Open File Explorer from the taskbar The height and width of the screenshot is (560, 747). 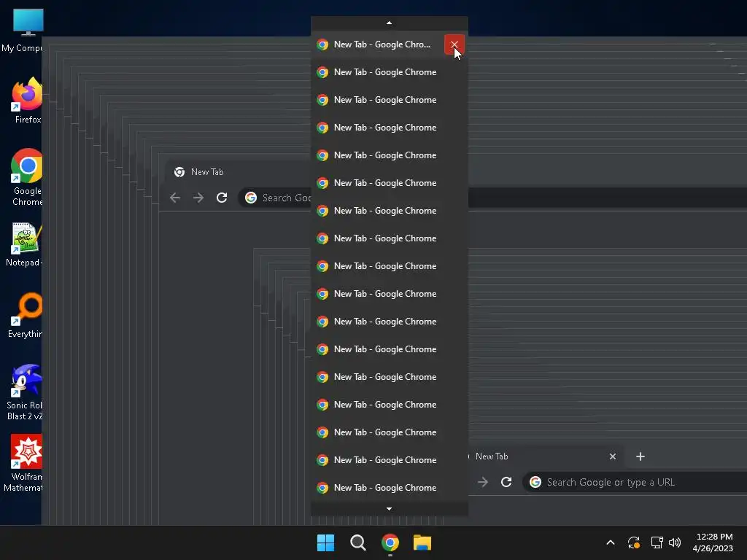pos(422,542)
